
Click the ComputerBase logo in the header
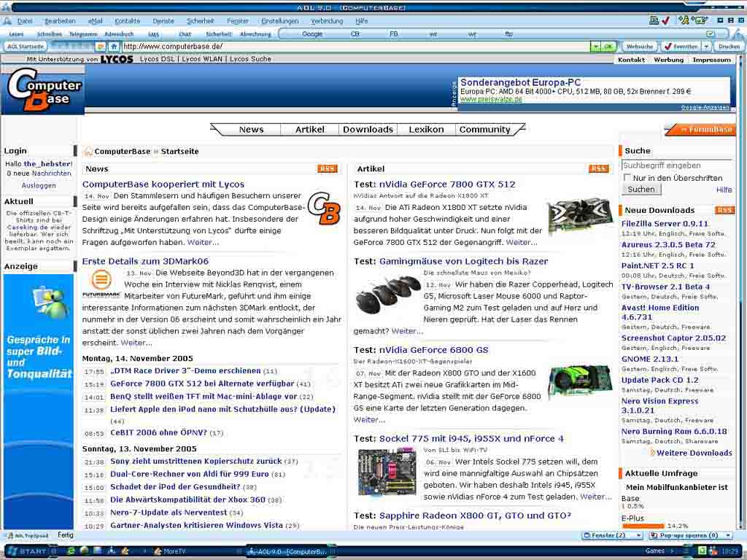[x=43, y=90]
